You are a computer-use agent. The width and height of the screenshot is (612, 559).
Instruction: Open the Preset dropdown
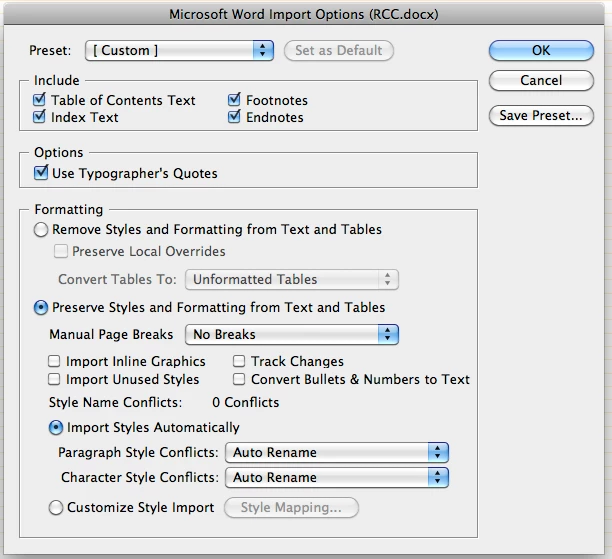point(179,50)
